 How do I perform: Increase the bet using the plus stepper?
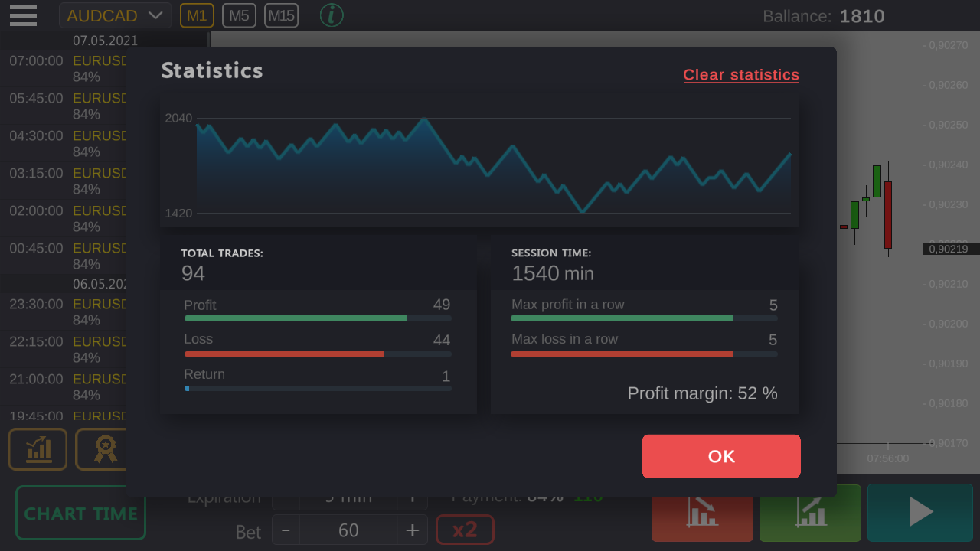tap(413, 530)
